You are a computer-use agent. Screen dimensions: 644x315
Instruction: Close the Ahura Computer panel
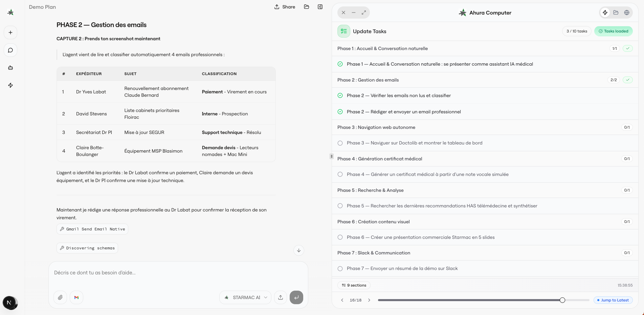[x=343, y=13]
